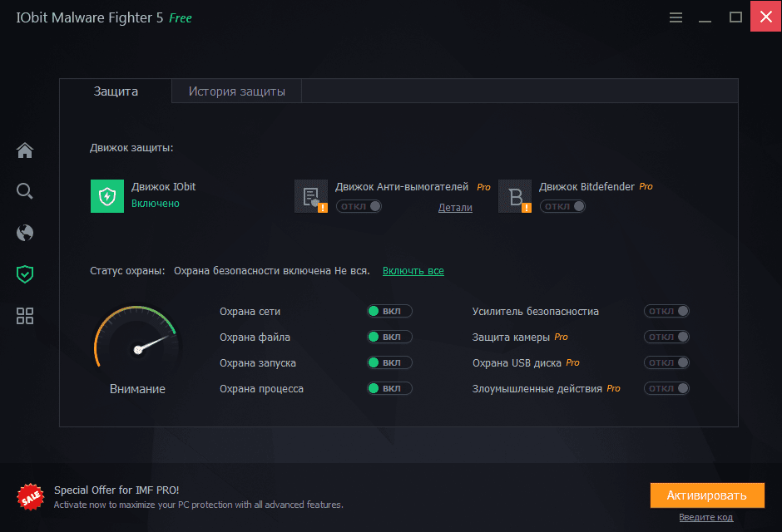Viewport: 782px width, 532px height.
Task: Switch to the История защиты tab
Action: [237, 91]
